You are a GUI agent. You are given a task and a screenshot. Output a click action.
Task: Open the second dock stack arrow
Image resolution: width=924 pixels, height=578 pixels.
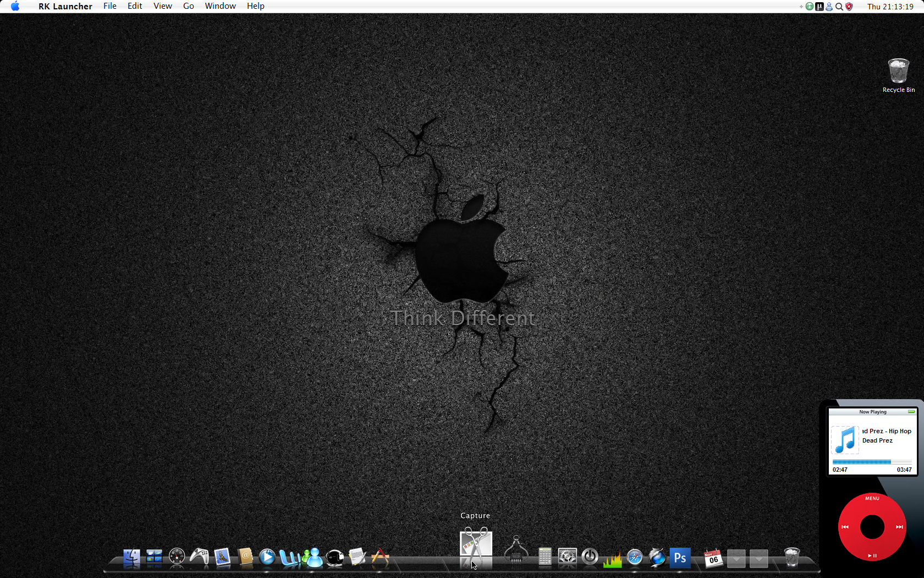click(x=758, y=558)
